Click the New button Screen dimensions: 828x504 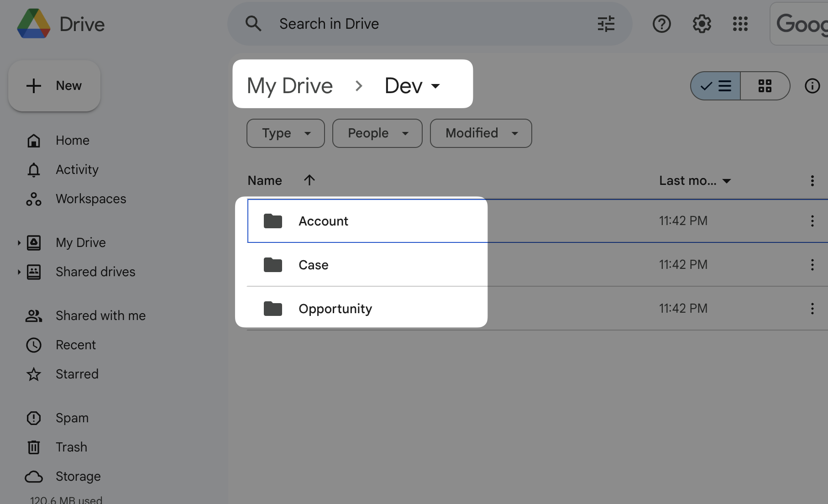click(54, 85)
